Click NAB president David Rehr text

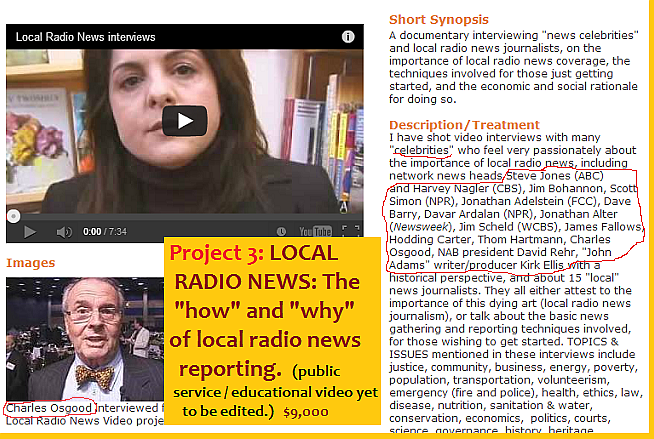pyautogui.click(x=506, y=252)
